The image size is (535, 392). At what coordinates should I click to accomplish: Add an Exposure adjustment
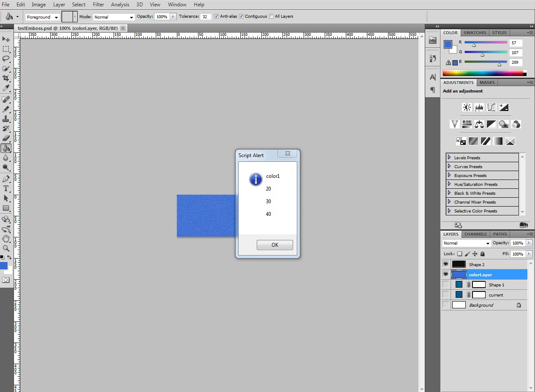click(503, 107)
